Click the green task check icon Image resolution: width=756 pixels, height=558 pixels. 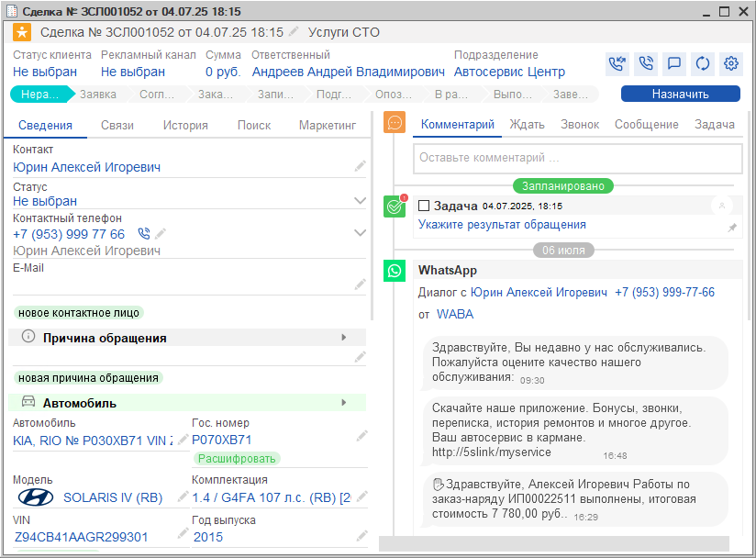394,206
